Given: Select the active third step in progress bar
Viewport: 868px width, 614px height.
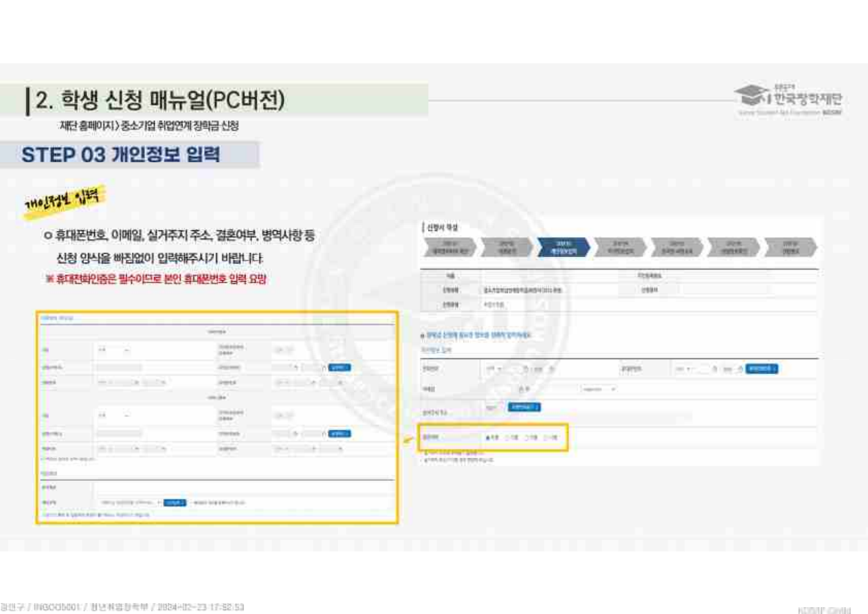Looking at the screenshot, I should 563,247.
